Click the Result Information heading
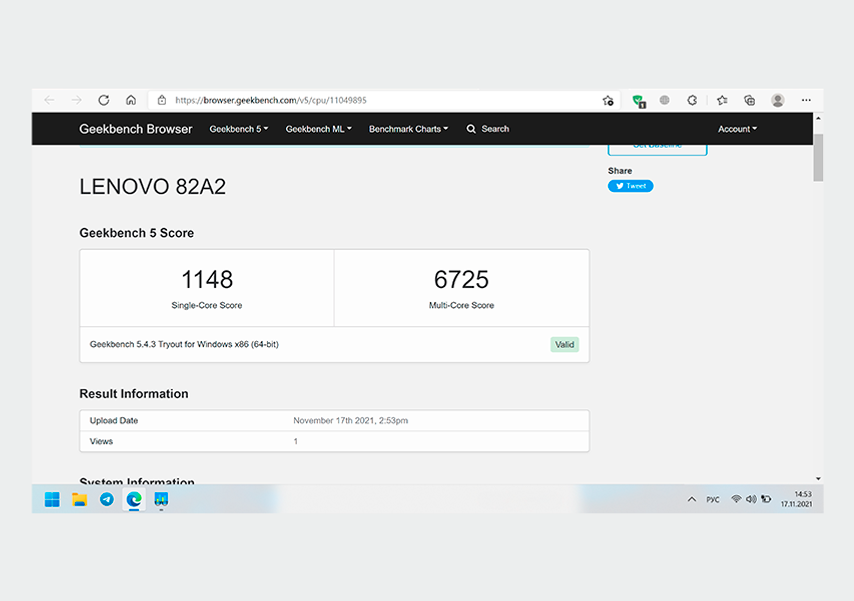Image resolution: width=854 pixels, height=601 pixels. click(x=134, y=394)
